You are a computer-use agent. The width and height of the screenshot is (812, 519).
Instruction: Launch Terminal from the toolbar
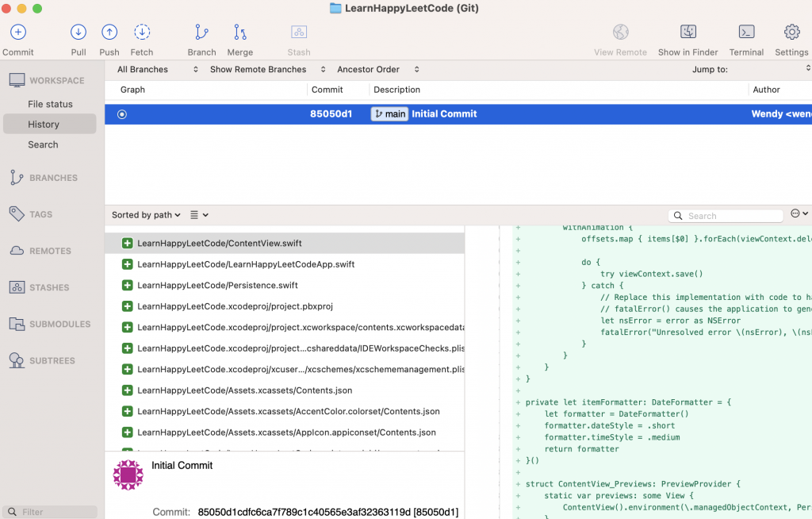click(746, 33)
